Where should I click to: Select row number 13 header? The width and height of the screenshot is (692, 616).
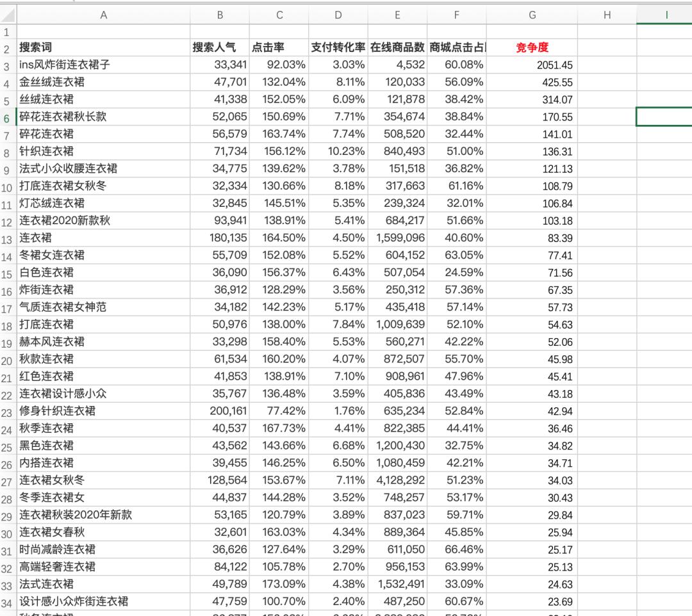point(6,238)
